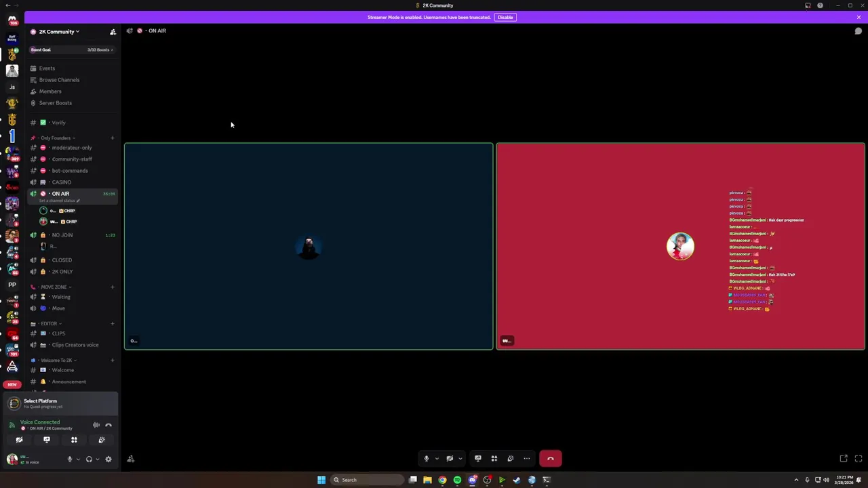Hang up with the red disconnect button

[x=551, y=459]
